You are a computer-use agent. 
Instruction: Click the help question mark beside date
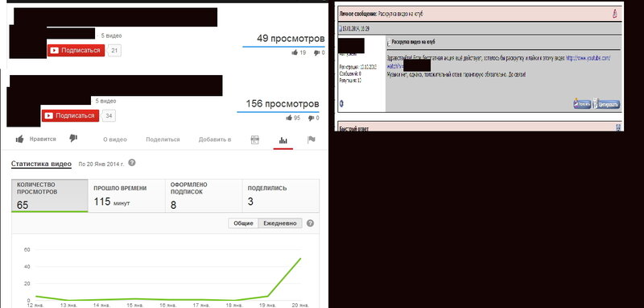pos(131,163)
